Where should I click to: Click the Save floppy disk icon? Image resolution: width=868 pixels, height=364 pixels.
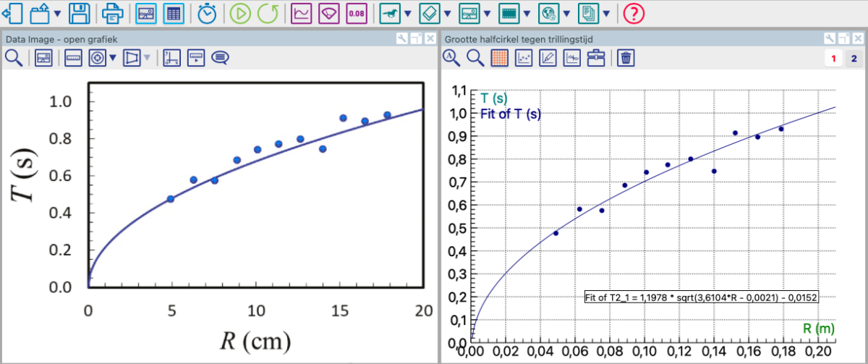79,13
